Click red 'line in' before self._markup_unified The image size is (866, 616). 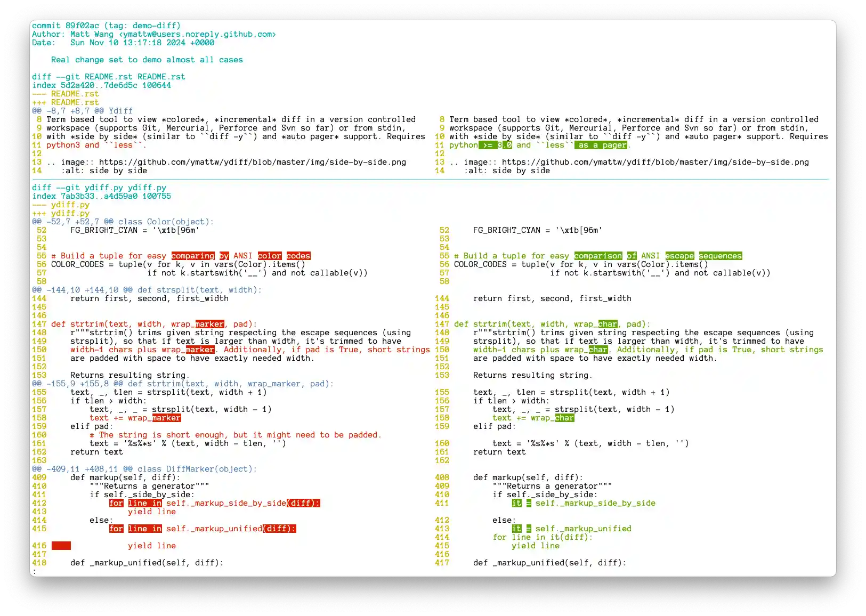pos(145,529)
